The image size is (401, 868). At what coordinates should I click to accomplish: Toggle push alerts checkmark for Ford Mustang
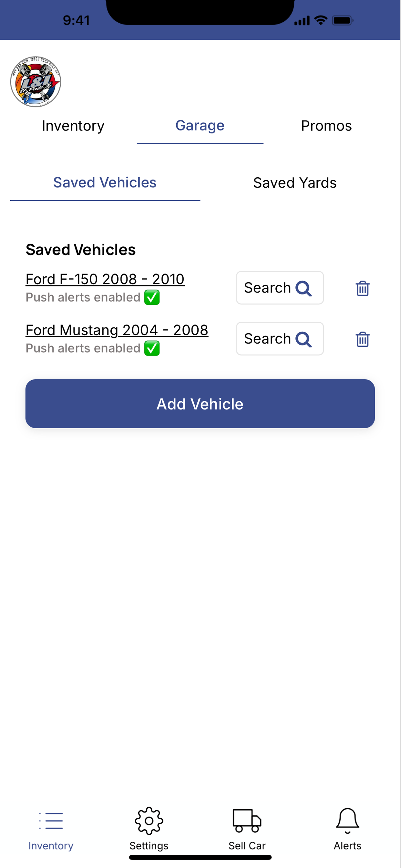pos(152,348)
